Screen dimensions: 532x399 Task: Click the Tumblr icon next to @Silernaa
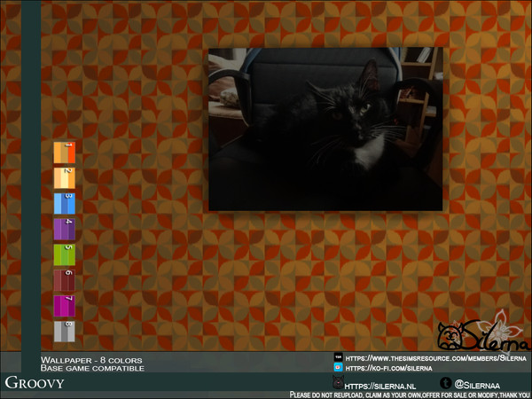coord(446,383)
